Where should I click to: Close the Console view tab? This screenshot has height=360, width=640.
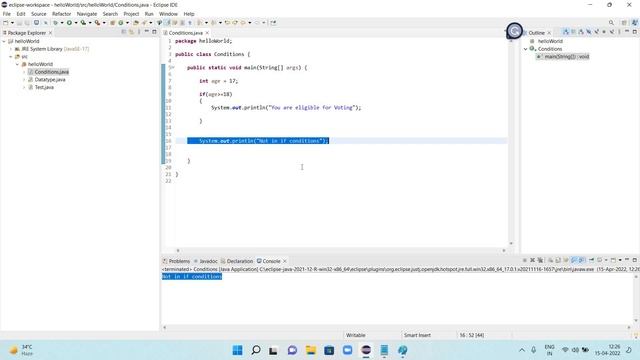[285, 261]
